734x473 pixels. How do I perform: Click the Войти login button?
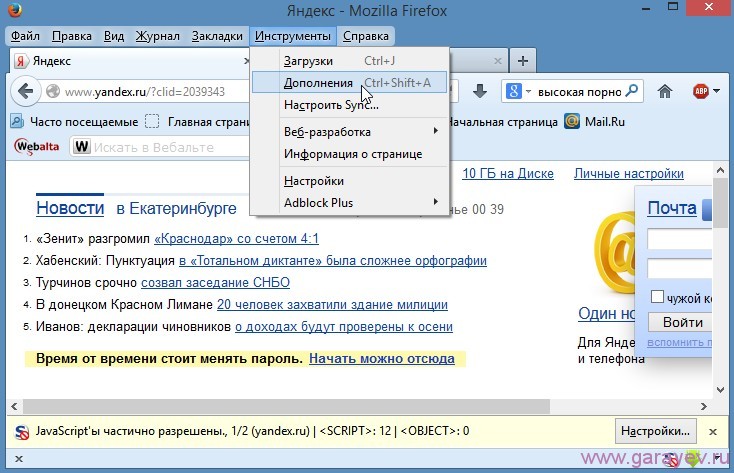point(681,322)
